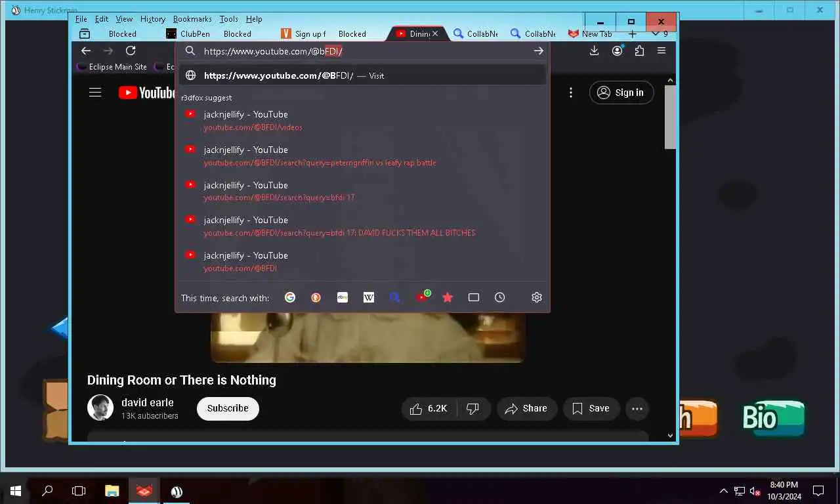This screenshot has width=840, height=504.
Task: Click the Bio button in background window
Action: point(773,418)
